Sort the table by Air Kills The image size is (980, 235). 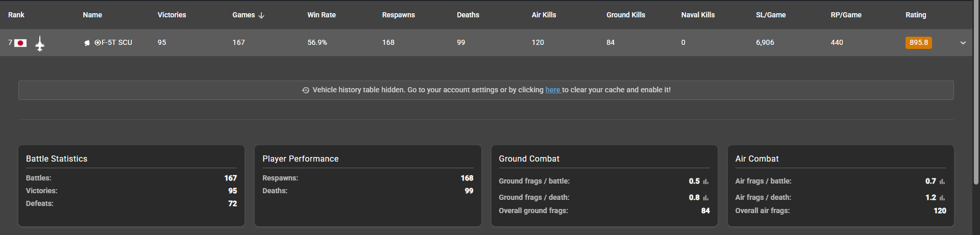544,15
